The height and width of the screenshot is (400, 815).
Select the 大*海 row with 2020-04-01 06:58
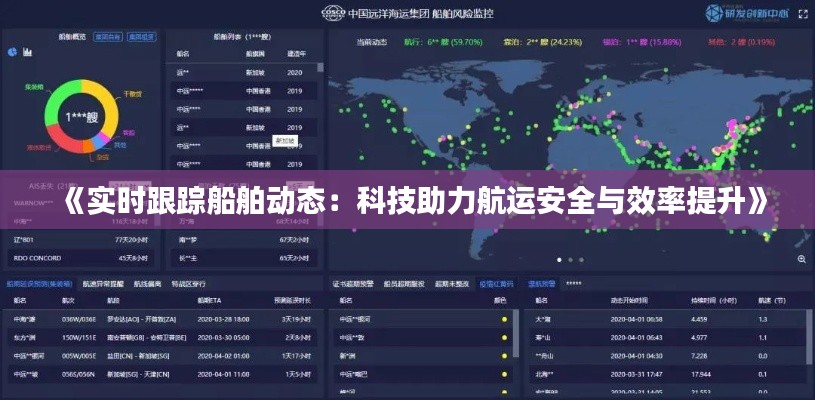tap(669, 319)
